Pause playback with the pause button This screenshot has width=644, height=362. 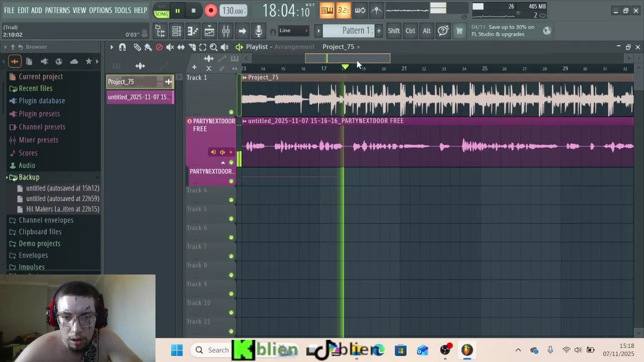[x=178, y=11]
